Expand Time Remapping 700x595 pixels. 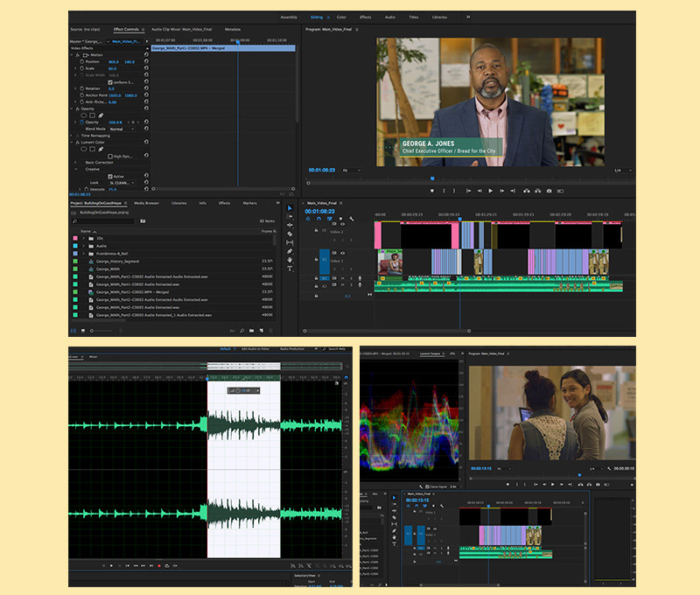(x=72, y=136)
